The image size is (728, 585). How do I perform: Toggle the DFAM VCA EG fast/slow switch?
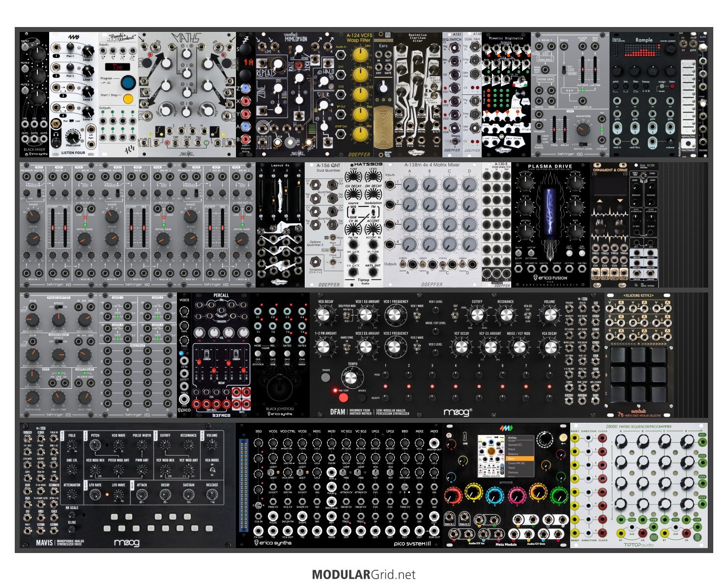[527, 315]
